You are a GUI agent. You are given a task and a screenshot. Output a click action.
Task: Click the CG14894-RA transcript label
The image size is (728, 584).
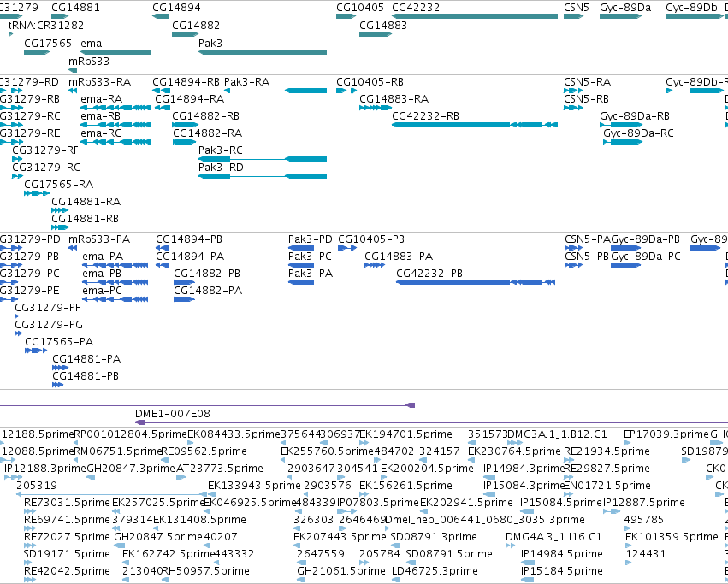[189, 99]
